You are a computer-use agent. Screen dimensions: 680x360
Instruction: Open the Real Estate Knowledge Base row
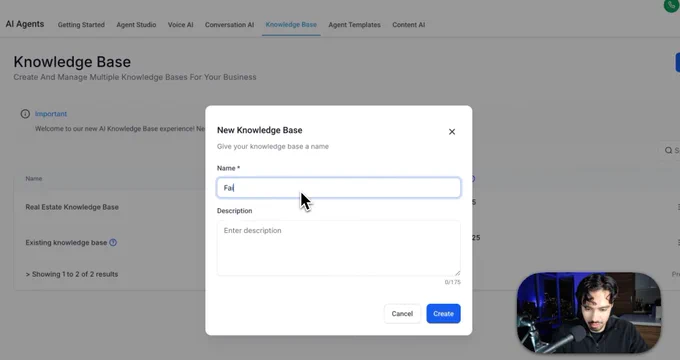[72, 207]
